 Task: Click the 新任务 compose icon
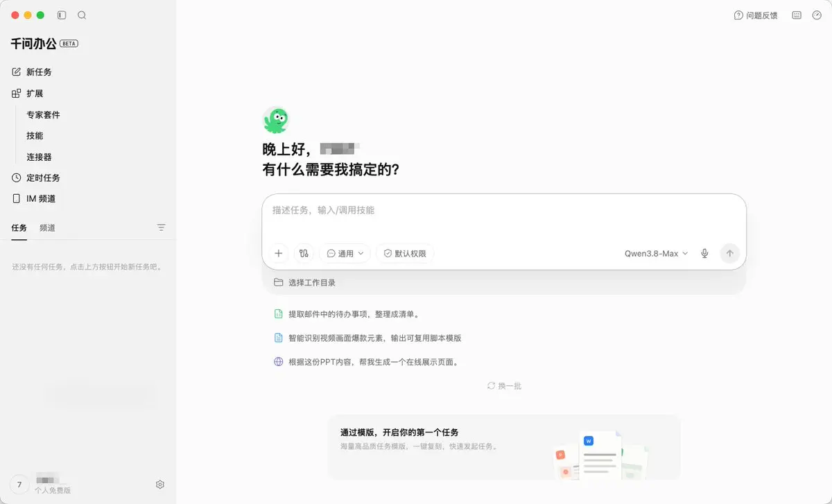pos(17,72)
